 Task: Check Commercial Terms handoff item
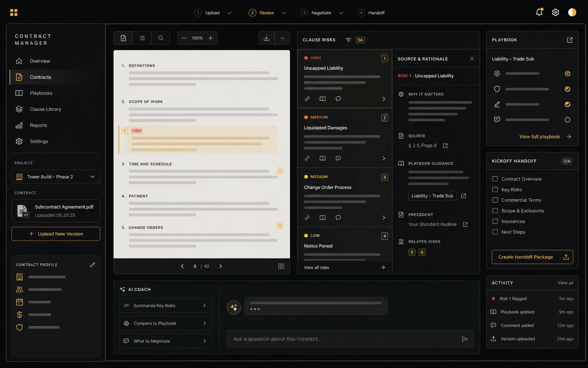click(x=495, y=200)
